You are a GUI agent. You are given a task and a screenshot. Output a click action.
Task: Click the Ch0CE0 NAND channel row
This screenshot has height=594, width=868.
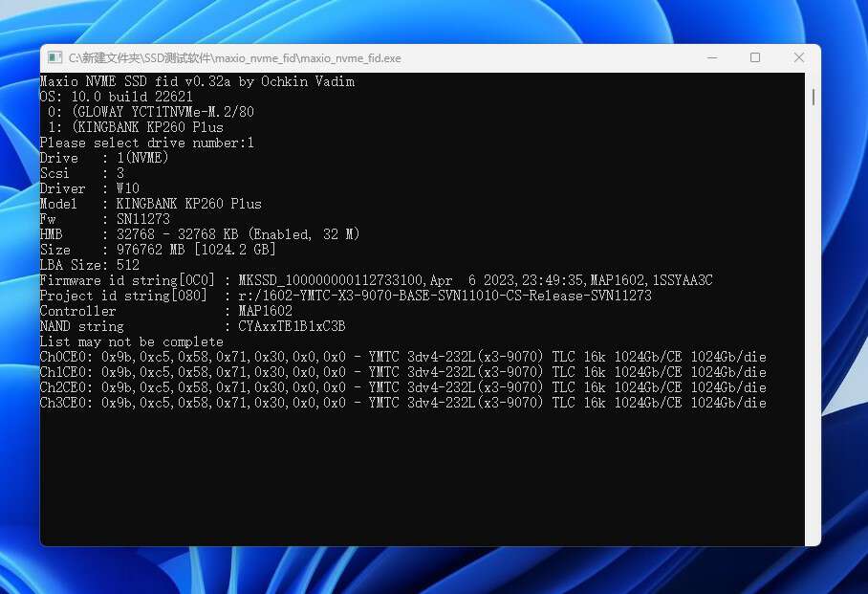coord(403,357)
